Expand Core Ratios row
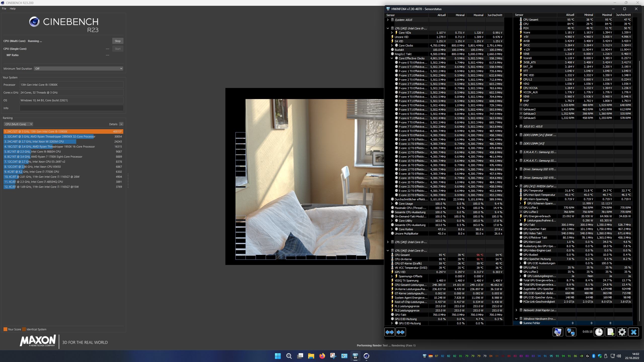Screen dimensions: 644x362 click(x=392, y=229)
